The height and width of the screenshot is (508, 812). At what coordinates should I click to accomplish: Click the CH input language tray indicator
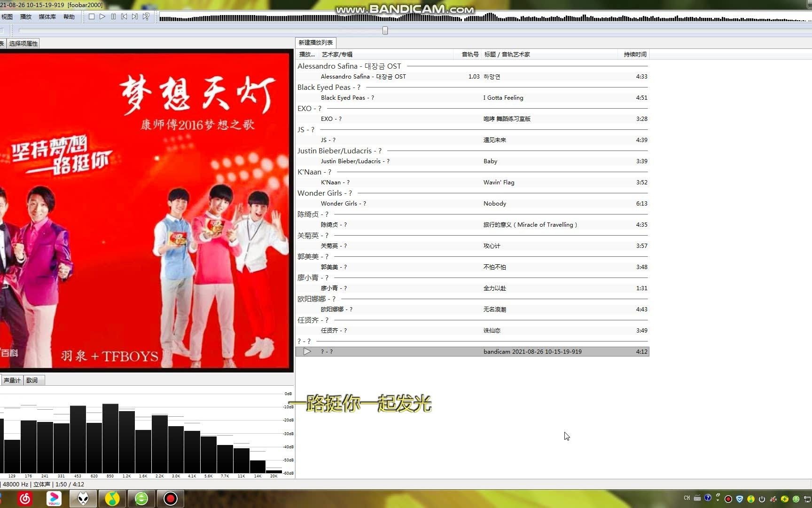pos(687,498)
